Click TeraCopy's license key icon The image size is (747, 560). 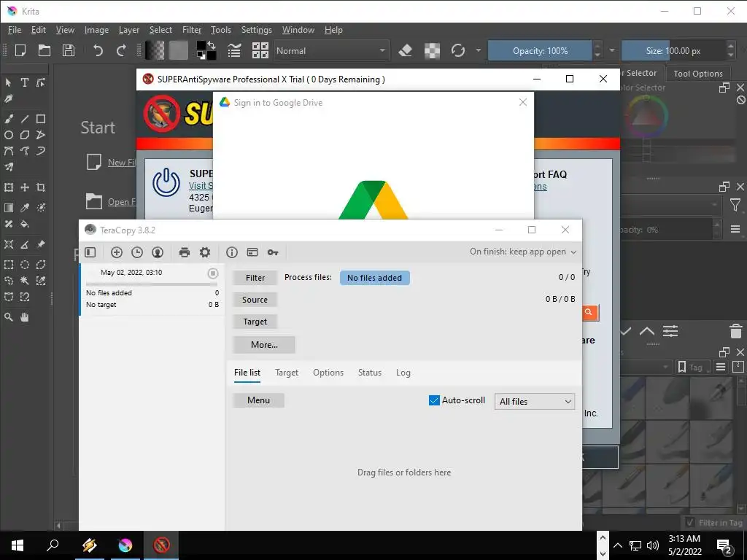click(x=273, y=252)
